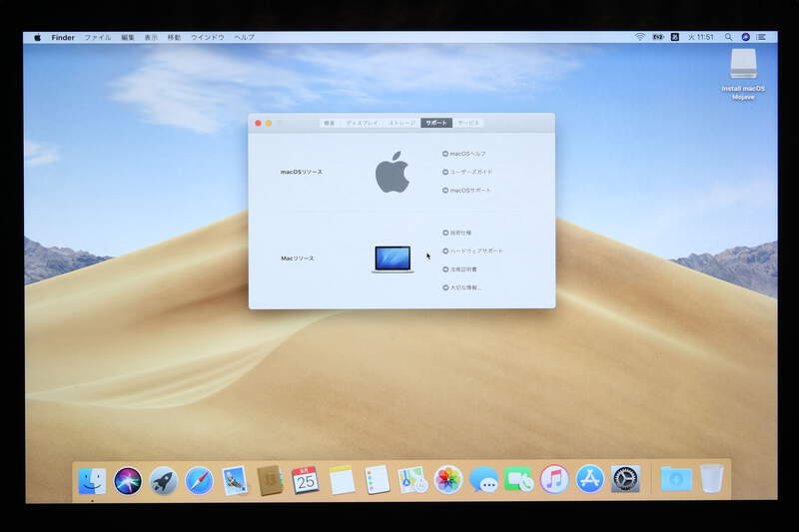
Task: Open the Apple menu
Action: coord(38,37)
